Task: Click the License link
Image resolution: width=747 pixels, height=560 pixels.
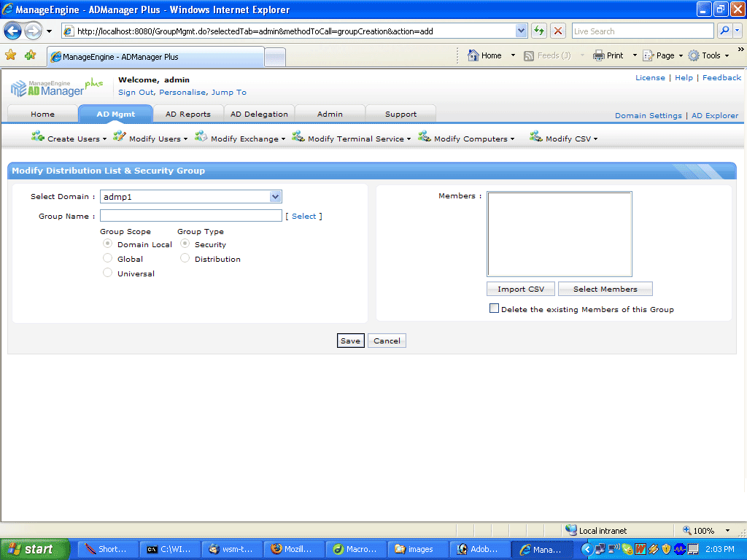Action: coord(650,77)
